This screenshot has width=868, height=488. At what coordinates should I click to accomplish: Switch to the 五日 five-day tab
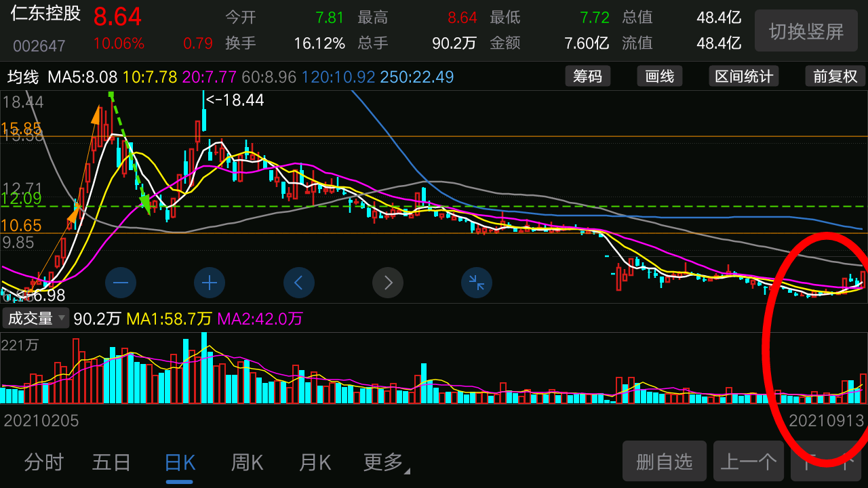pyautogui.click(x=111, y=462)
